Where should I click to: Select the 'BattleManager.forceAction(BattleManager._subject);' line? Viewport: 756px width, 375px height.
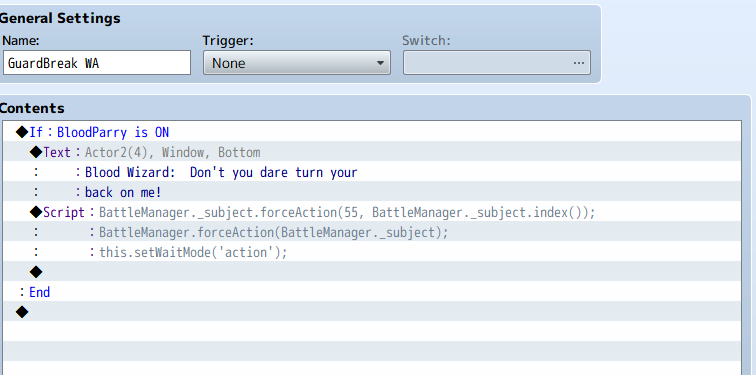point(372,232)
